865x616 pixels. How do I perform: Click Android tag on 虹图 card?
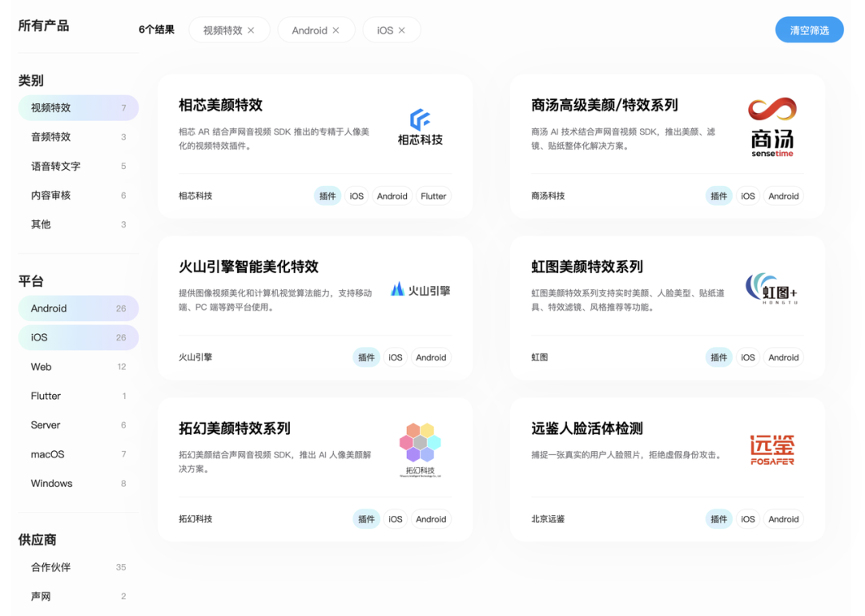pyautogui.click(x=783, y=358)
